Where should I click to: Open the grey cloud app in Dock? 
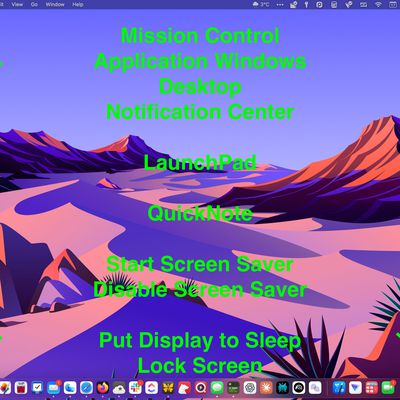tap(119, 388)
